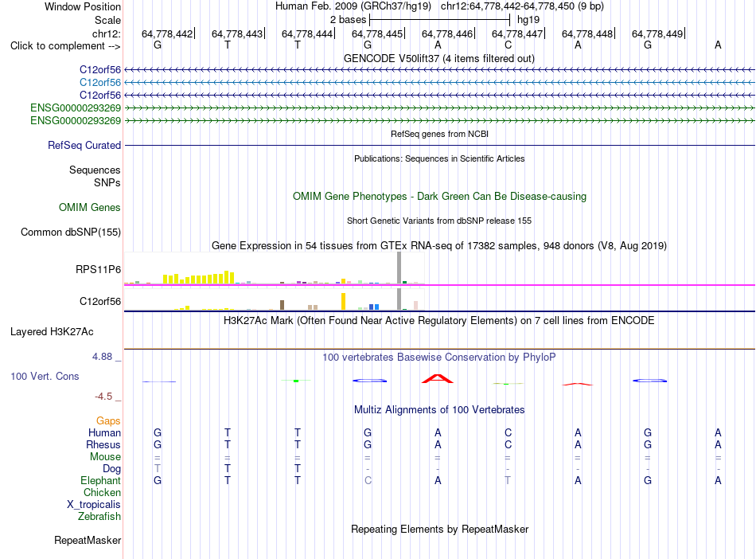Click 'Multiz Alignments of 100 Vertebrates' title
Image resolution: width=756 pixels, height=559 pixels.
tap(439, 410)
